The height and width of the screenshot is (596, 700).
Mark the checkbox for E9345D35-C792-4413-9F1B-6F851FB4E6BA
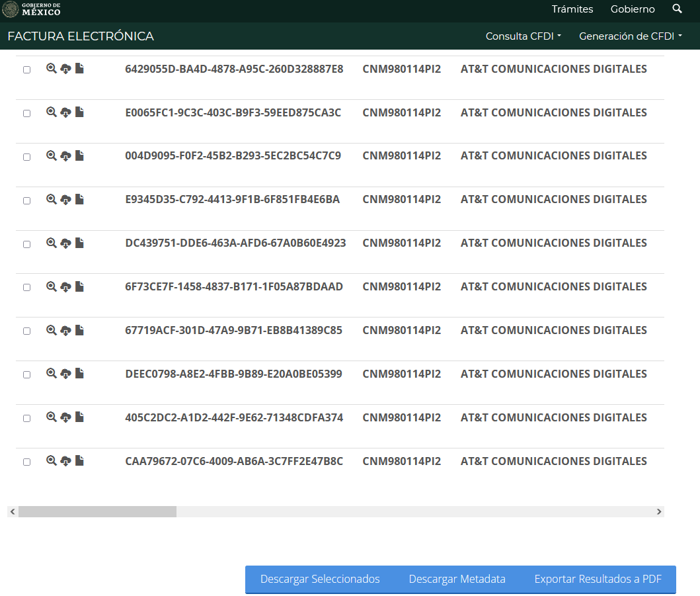pos(27,200)
